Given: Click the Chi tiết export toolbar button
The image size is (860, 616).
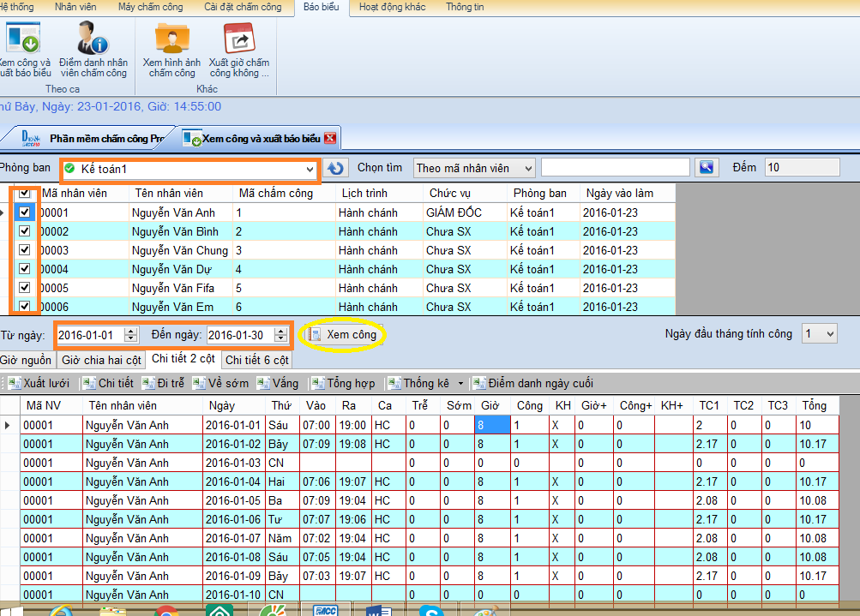Looking at the screenshot, I should pyautogui.click(x=109, y=383).
